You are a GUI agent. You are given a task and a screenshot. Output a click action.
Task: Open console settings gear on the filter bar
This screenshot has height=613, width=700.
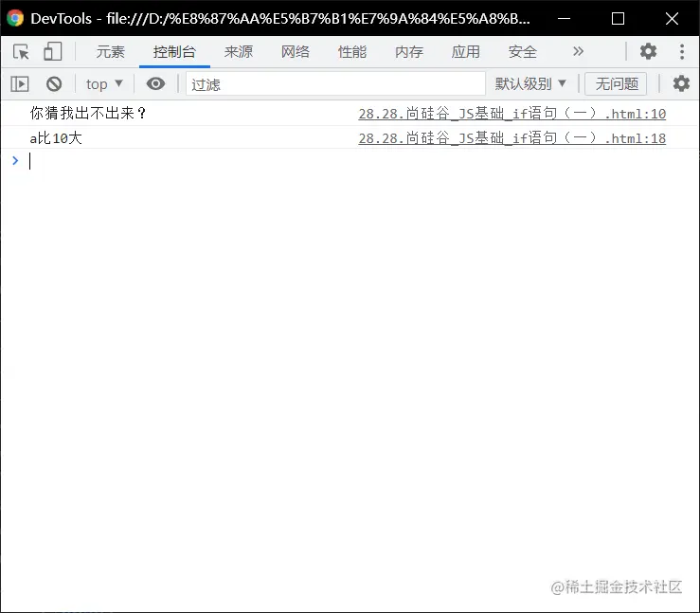point(681,84)
